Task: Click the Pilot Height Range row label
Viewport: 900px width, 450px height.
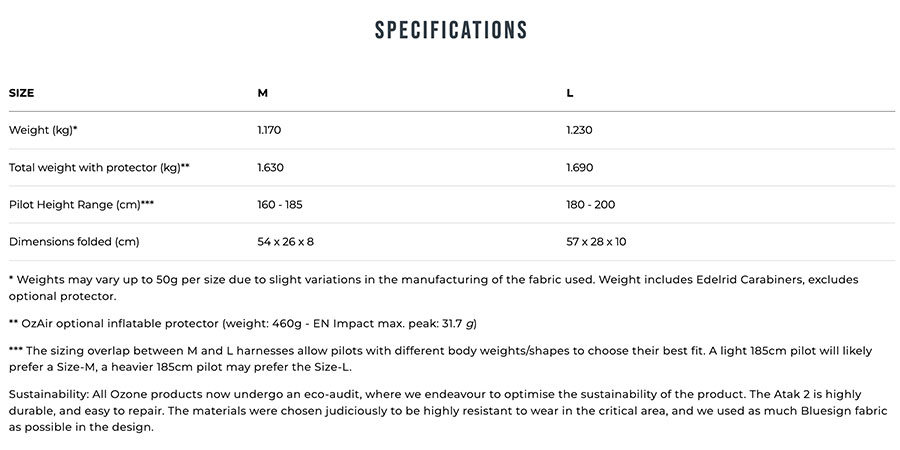Action: coord(81,204)
